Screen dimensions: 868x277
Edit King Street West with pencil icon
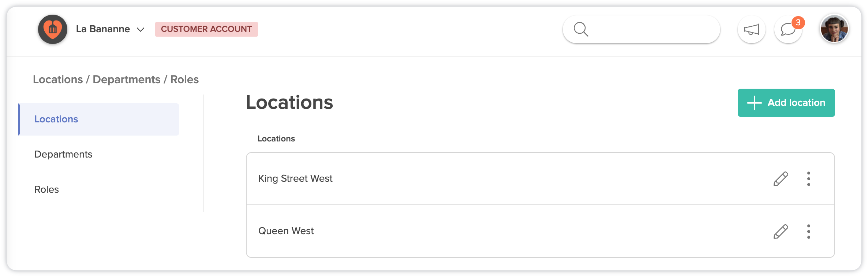(x=781, y=179)
